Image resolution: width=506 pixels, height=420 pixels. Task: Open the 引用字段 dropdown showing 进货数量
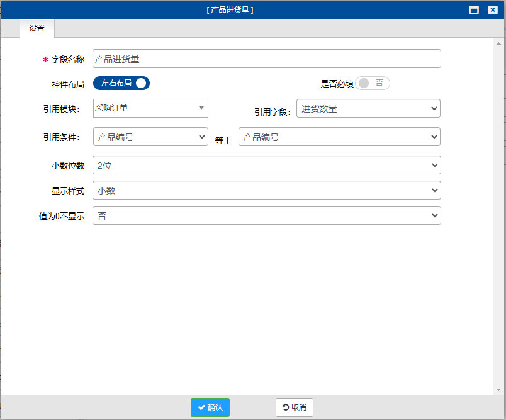368,108
